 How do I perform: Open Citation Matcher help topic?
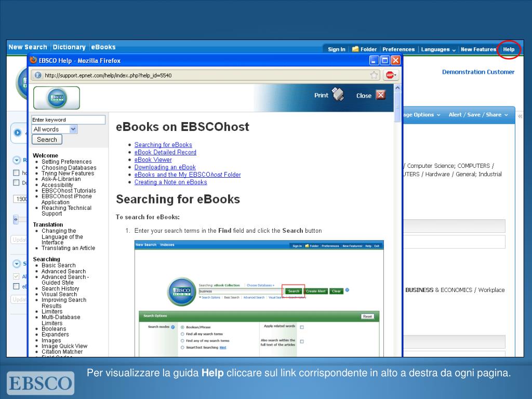tap(62, 352)
